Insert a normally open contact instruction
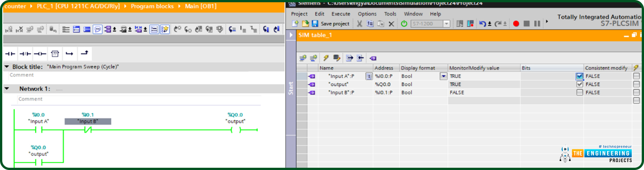This screenshot has height=170, width=644. (10, 54)
